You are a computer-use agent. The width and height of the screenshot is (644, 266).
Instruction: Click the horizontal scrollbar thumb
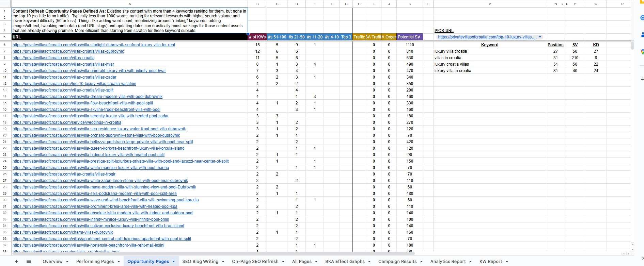(x=213, y=253)
